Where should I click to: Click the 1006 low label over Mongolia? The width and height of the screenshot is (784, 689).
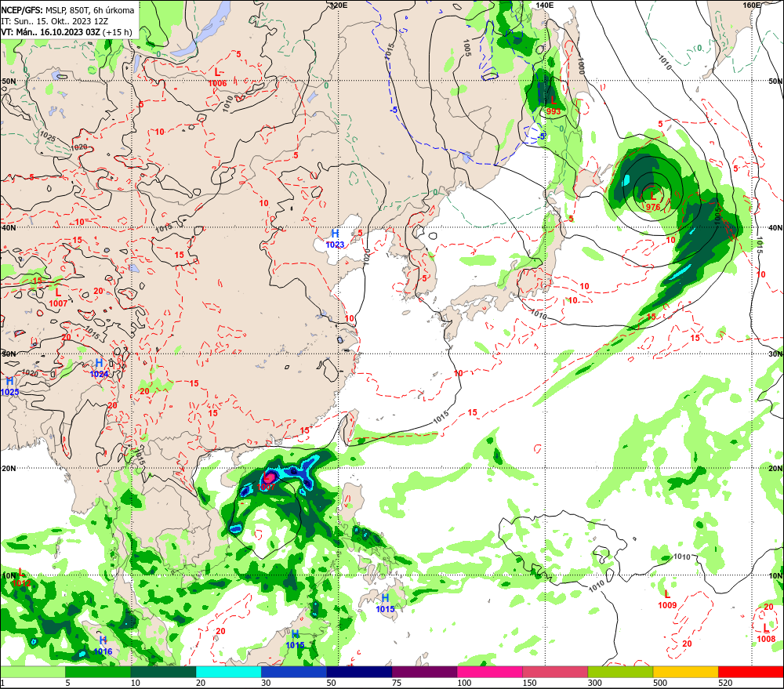(217, 83)
